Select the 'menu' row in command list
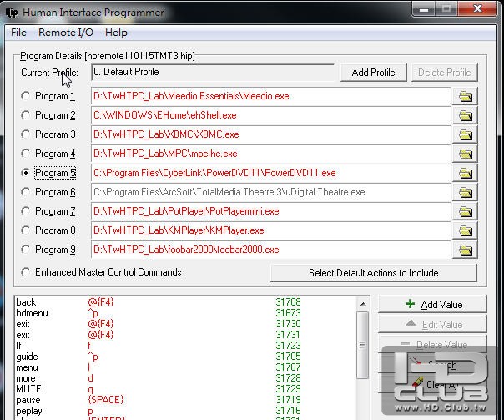The image size is (504, 420). [x=185, y=367]
